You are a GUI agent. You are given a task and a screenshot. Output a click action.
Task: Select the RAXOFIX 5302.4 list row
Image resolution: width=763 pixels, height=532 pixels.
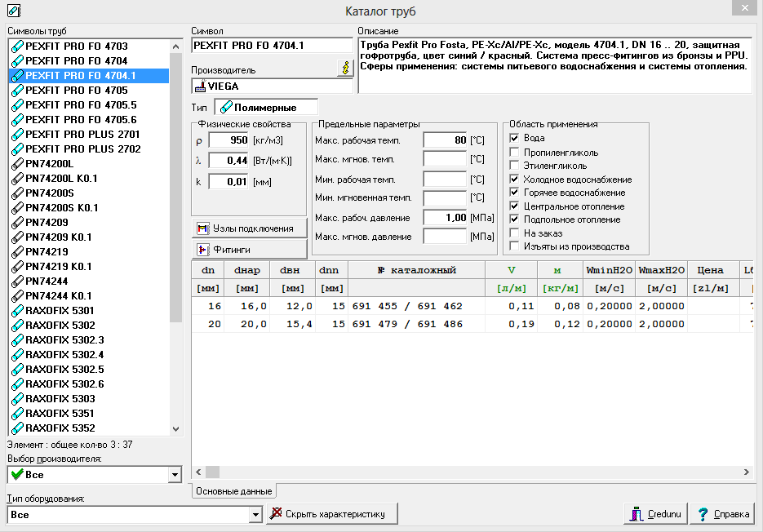[x=89, y=354]
